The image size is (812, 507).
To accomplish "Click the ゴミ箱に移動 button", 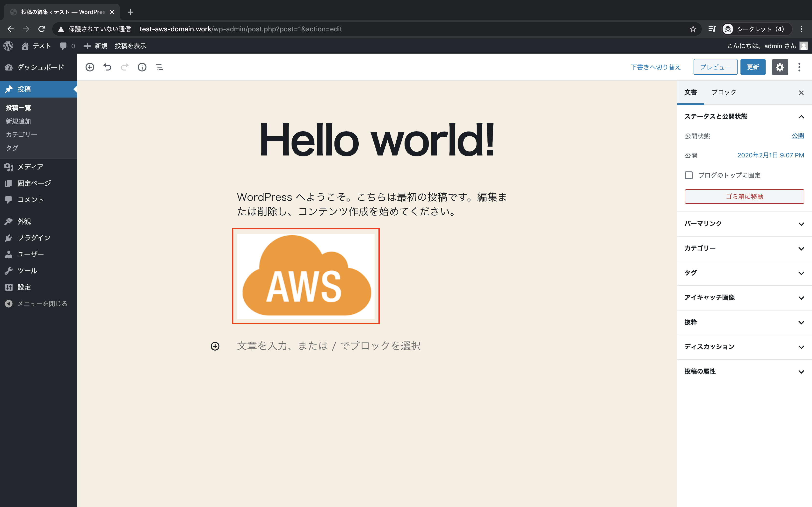I will tap(744, 197).
